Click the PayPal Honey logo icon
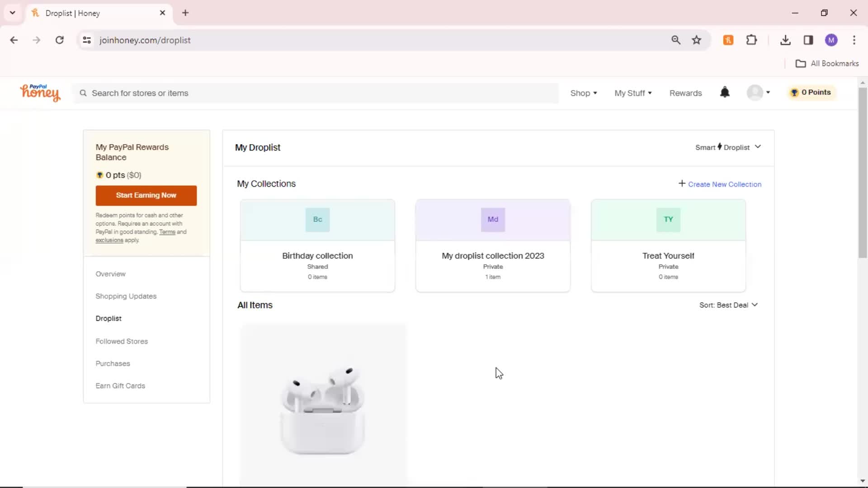868x488 pixels. click(x=40, y=92)
